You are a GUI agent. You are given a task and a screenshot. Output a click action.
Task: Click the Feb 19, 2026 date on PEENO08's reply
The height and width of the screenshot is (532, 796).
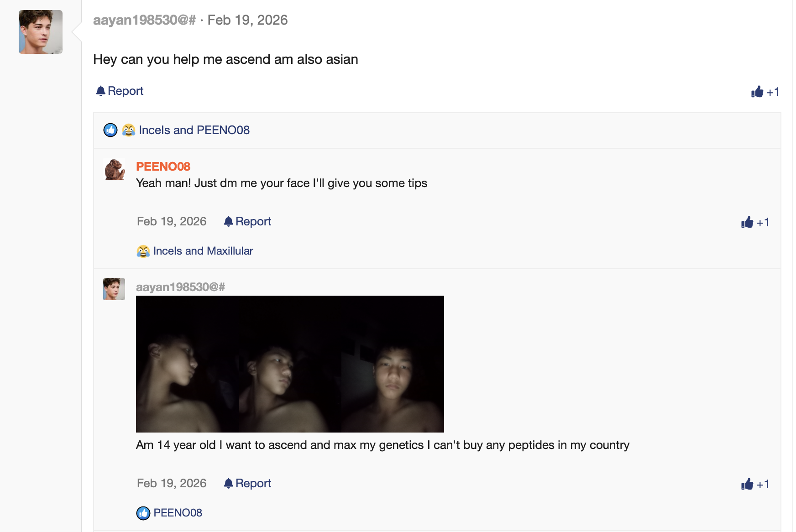point(172,221)
